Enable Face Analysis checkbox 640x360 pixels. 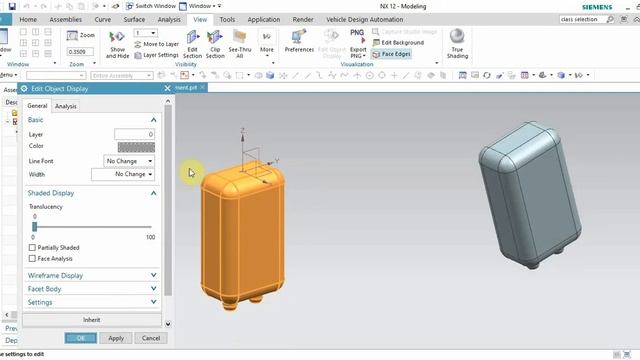coord(32,258)
